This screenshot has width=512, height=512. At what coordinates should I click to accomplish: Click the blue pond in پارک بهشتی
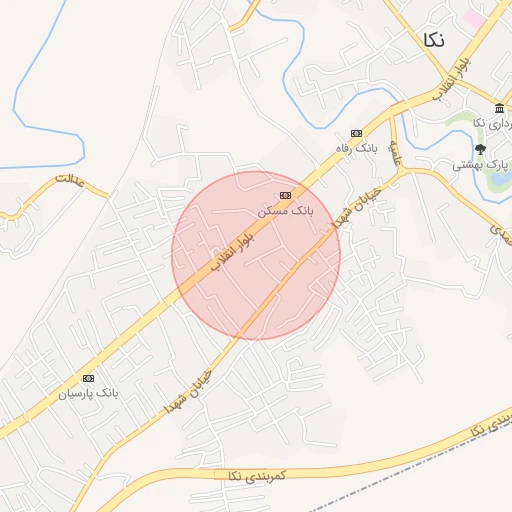497,177
